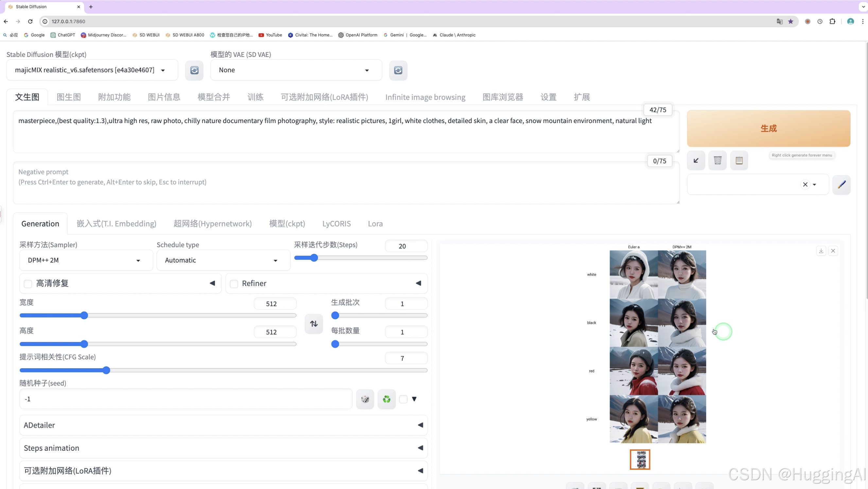Expand the Refiner section arrow
Viewport: 868px width, 489px height.
coord(418,283)
